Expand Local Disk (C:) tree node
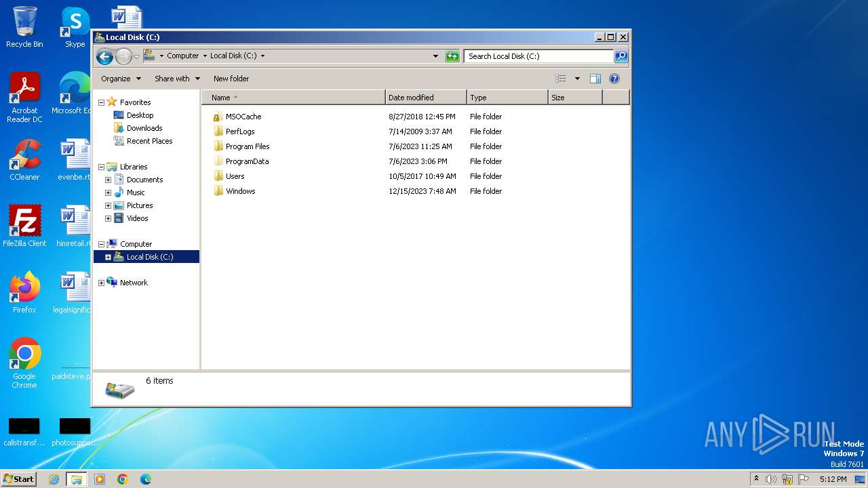Viewport: 868px width, 488px height. click(x=108, y=257)
